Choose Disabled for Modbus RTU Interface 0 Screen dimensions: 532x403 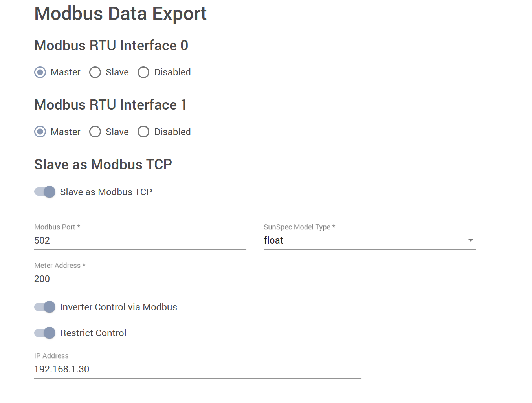point(143,72)
